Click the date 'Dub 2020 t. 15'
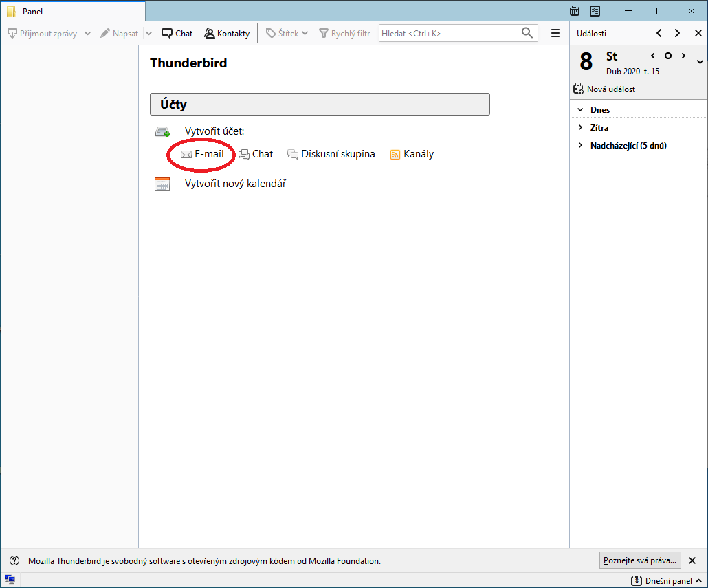The image size is (708, 588). (632, 72)
